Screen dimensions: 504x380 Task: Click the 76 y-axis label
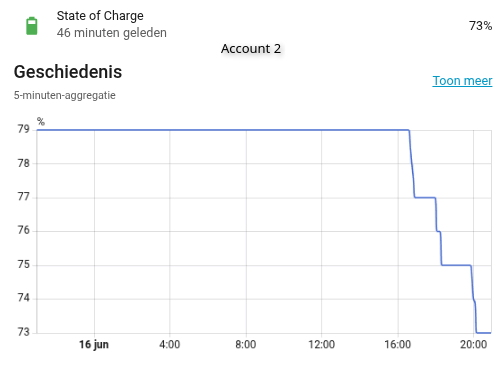point(24,230)
